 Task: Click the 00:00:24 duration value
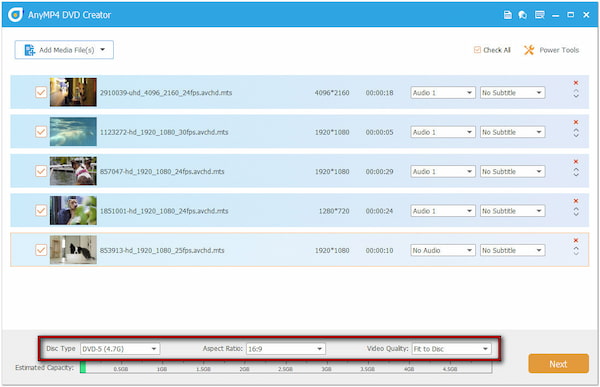379,211
